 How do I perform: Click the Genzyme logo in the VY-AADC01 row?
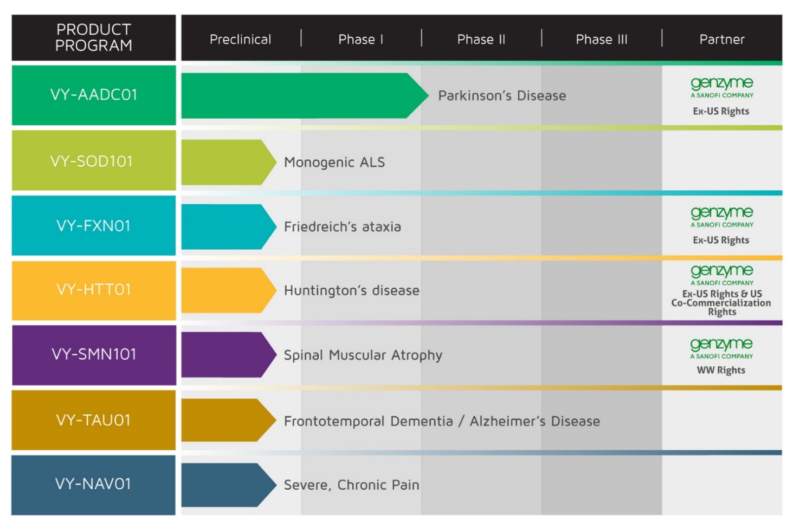721,87
